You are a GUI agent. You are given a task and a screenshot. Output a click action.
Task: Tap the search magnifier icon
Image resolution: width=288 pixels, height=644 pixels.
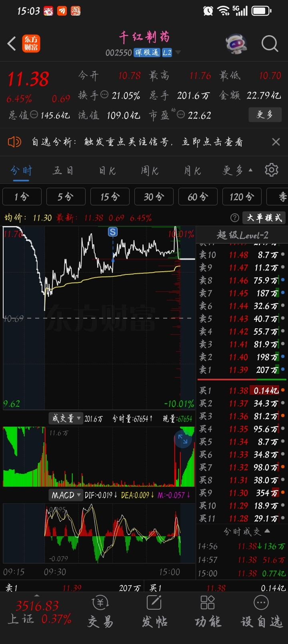pyautogui.click(x=270, y=43)
